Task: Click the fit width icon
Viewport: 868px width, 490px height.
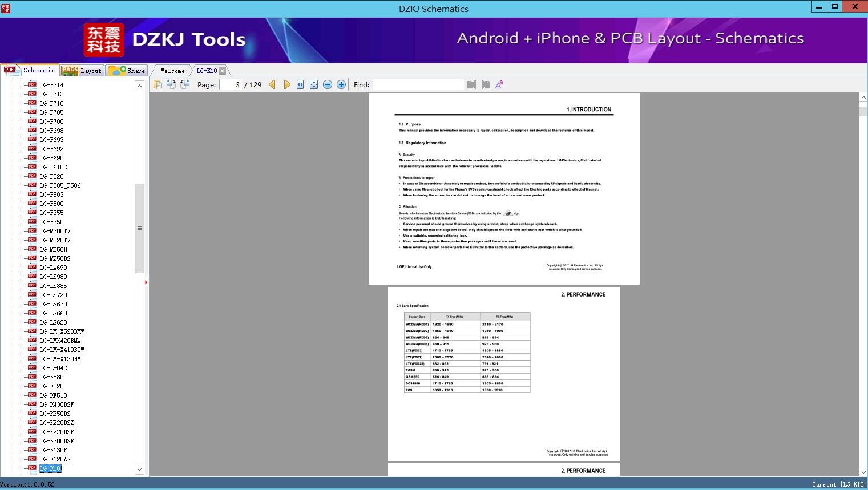Action: coord(300,84)
